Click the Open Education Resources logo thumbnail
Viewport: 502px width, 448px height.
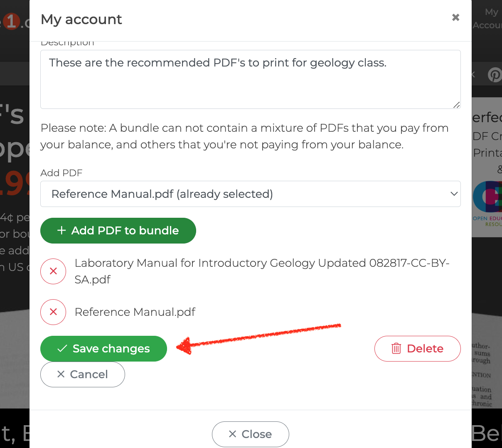(487, 204)
